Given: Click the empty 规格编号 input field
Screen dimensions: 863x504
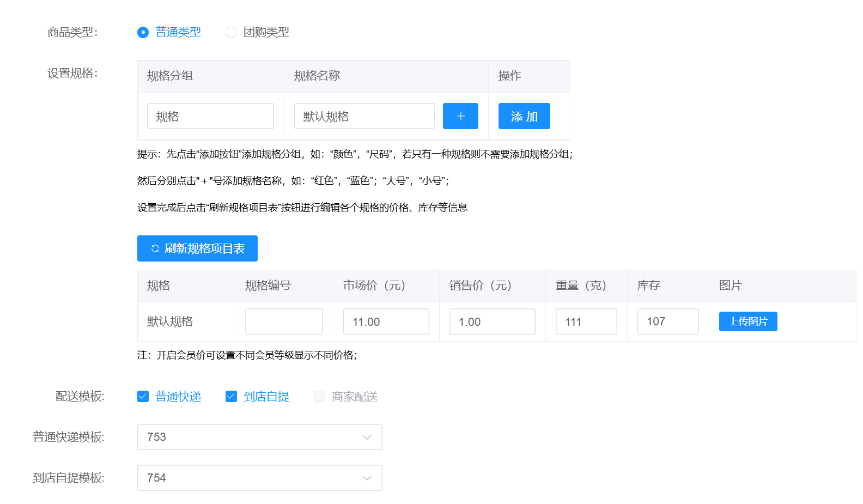Looking at the screenshot, I should [x=284, y=321].
